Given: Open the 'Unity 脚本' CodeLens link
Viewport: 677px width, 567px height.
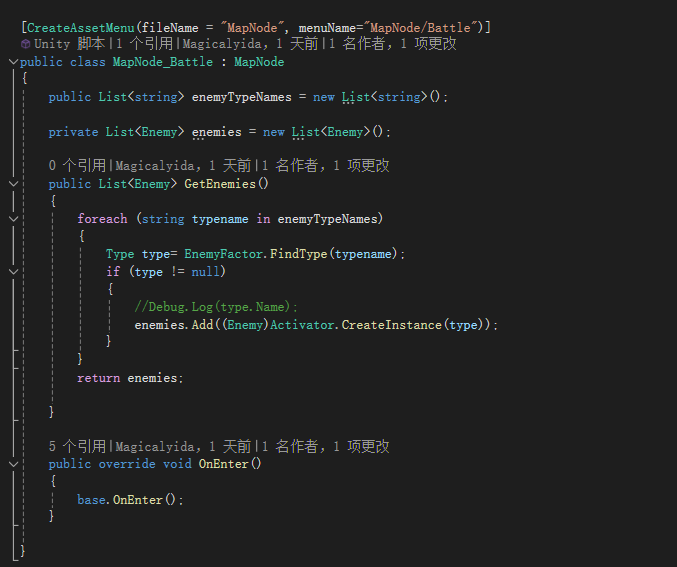Looking at the screenshot, I should point(70,44).
